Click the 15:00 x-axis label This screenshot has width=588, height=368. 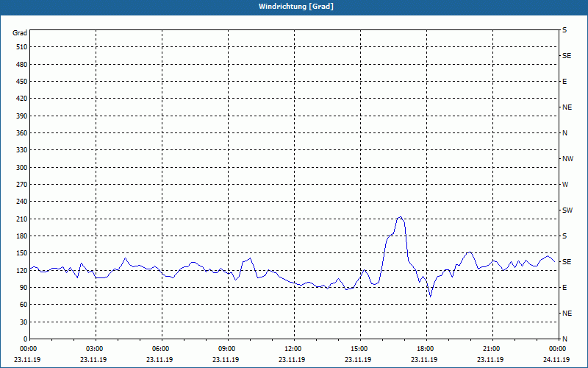click(x=360, y=349)
